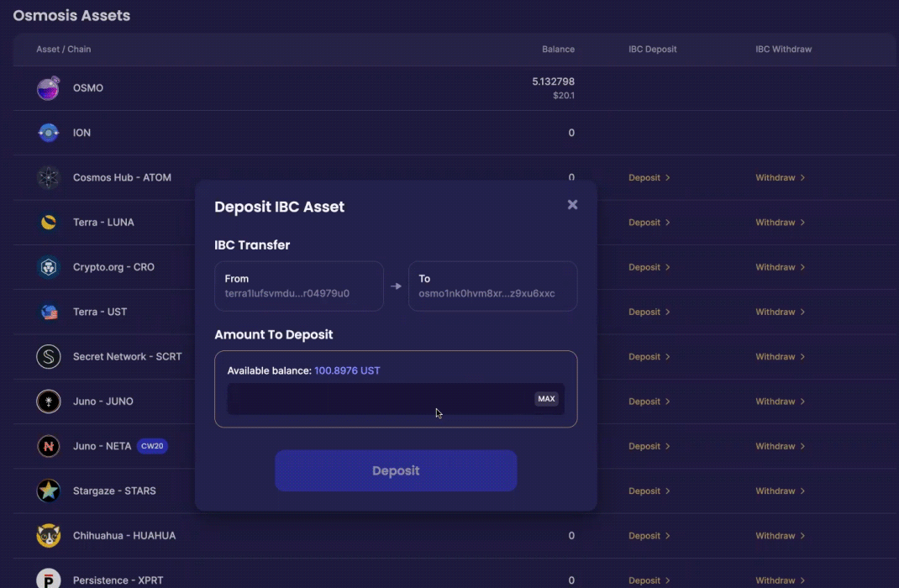Click the Persistence XPRT icon
The height and width of the screenshot is (588, 899).
pos(48,579)
